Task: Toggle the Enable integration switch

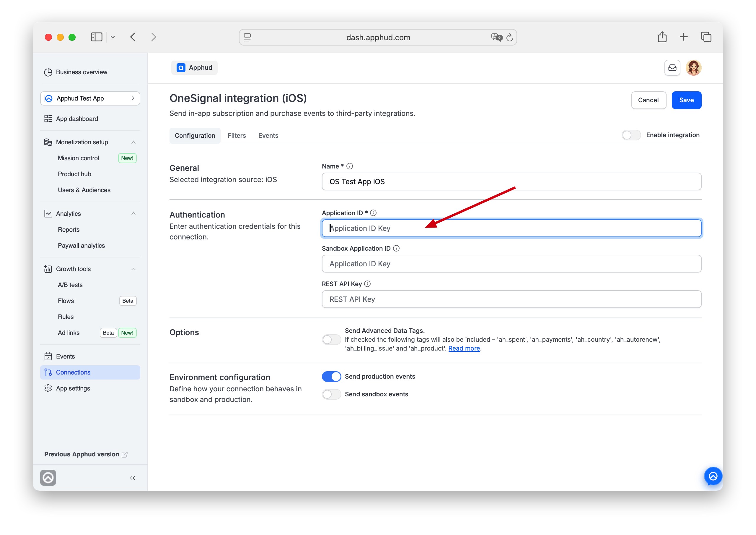Action: (x=631, y=135)
